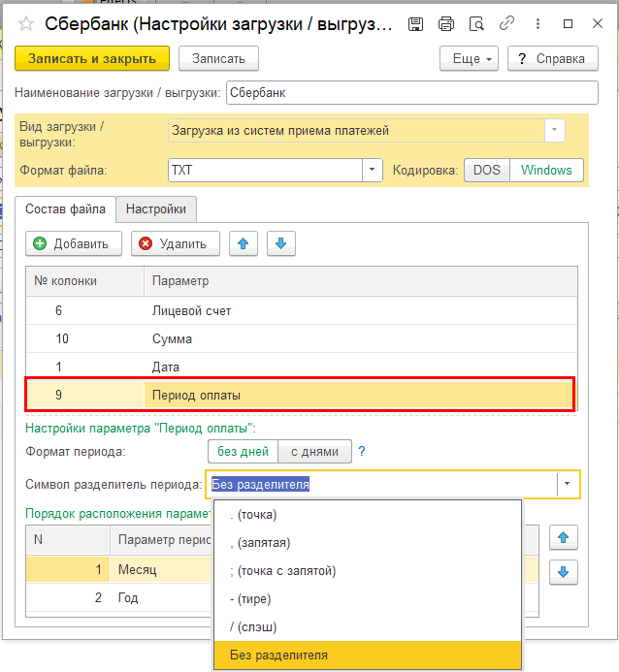Click Записать и закрыть button
619x672 pixels.
(x=92, y=58)
